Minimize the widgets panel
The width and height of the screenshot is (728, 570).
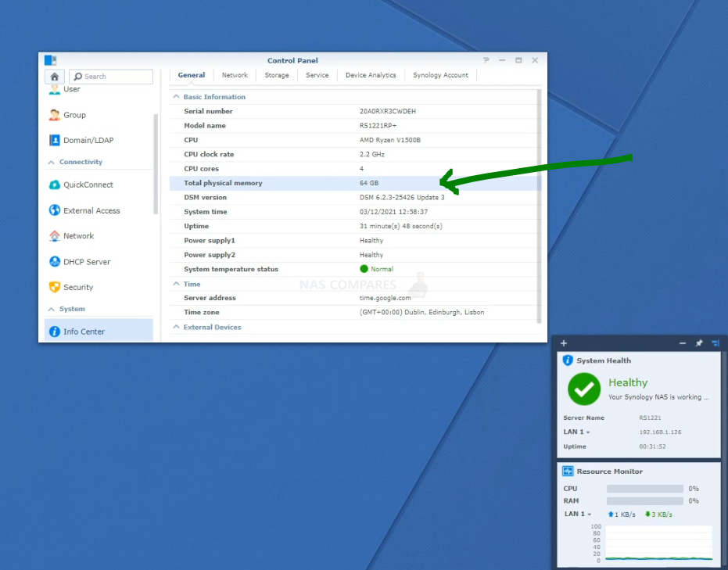click(683, 343)
